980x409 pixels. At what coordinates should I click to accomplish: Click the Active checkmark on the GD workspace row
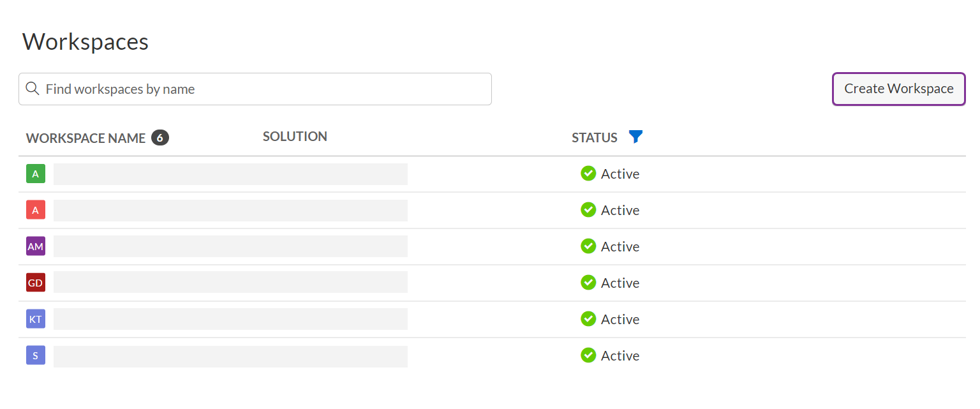(x=588, y=282)
